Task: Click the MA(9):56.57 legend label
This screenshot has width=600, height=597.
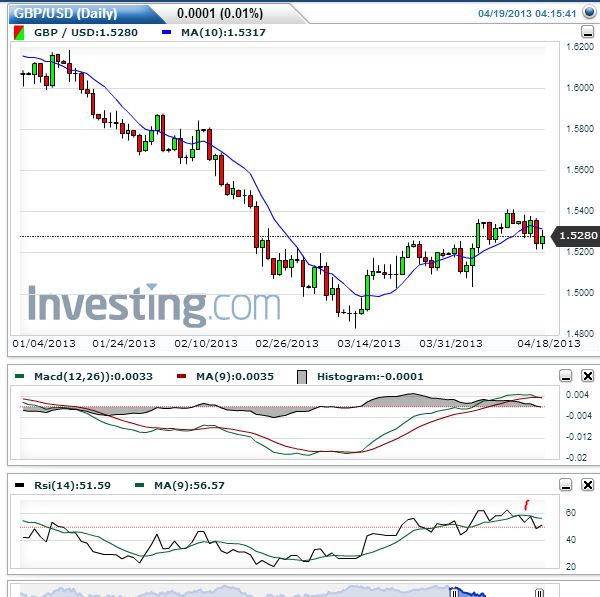Action: click(189, 486)
